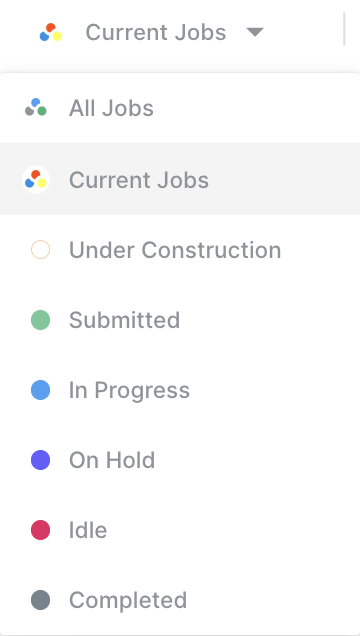Viewport: 360px width, 636px height.
Task: Expand the Current Jobs dropdown arrow
Action: click(x=255, y=32)
